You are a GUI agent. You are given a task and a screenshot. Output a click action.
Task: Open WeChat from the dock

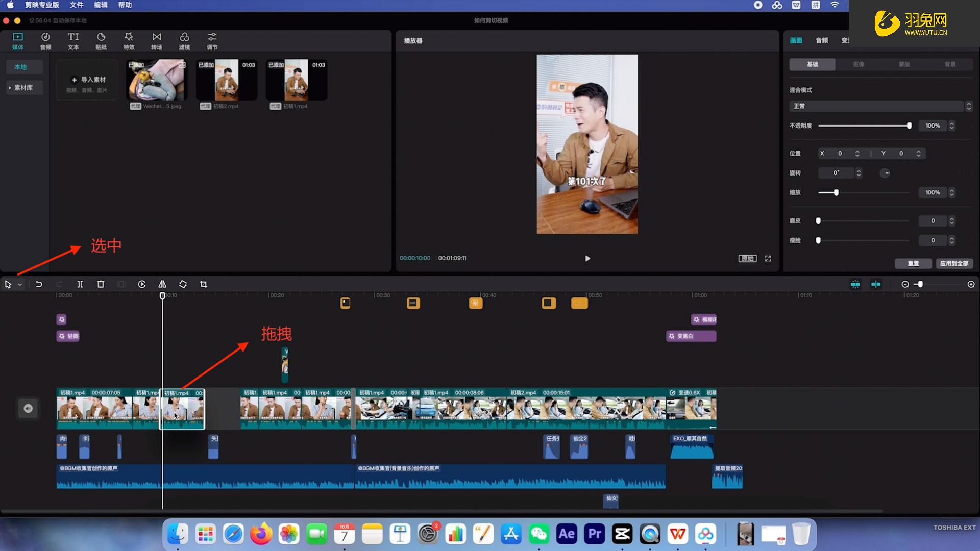[x=539, y=534]
